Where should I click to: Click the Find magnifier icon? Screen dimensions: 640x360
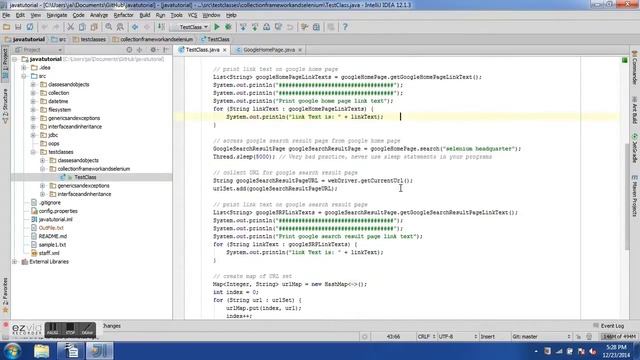pyautogui.click(x=109, y=27)
